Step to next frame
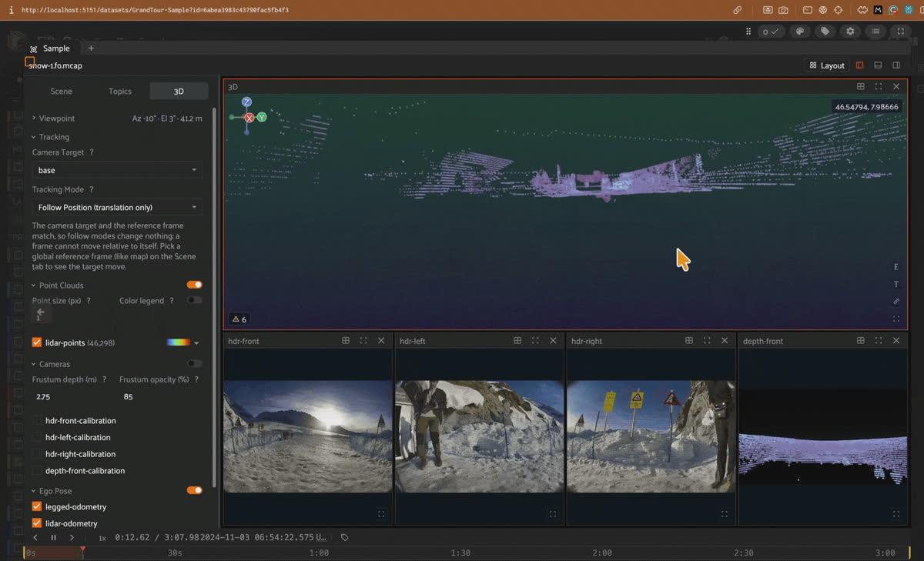Image resolution: width=924 pixels, height=561 pixels. (72, 538)
